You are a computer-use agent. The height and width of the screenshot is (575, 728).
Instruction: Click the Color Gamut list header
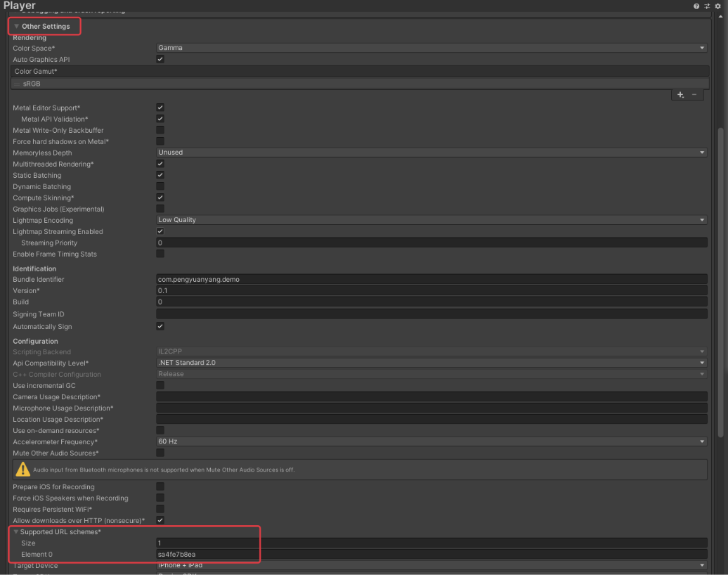coord(360,71)
